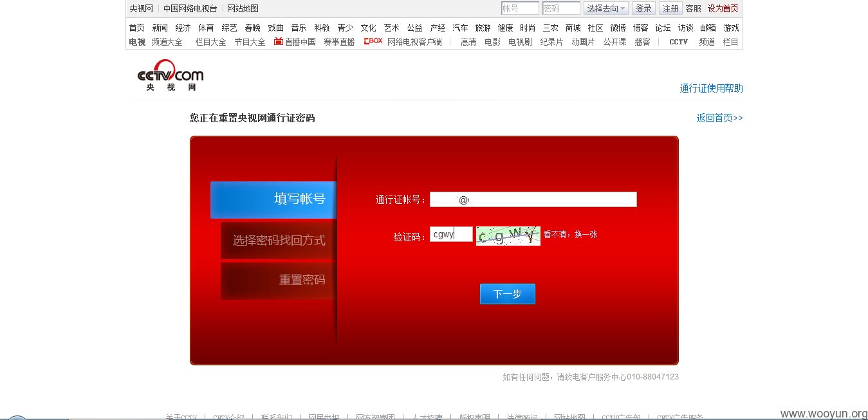The height and width of the screenshot is (420, 868).
Task: Open 直播中国 live TV icon link
Action: 295,42
